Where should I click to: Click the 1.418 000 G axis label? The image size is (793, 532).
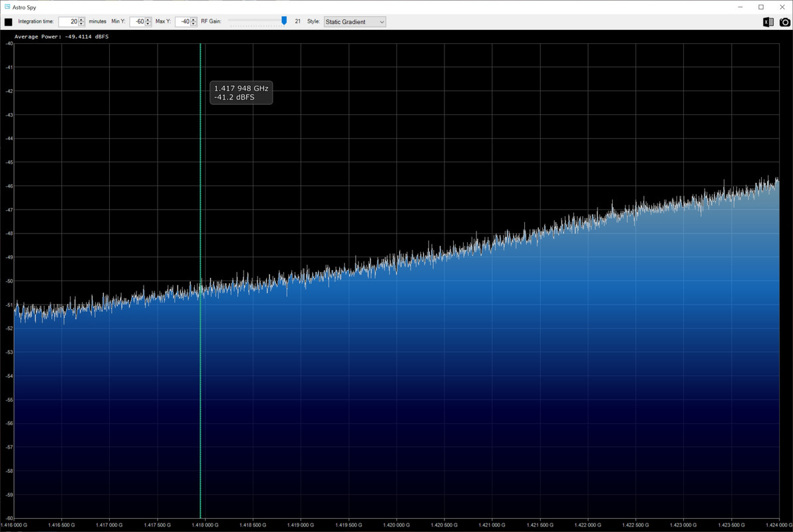coord(205,525)
